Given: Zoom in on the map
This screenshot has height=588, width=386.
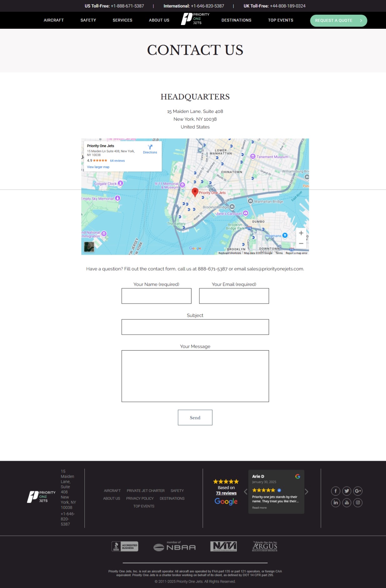Looking at the screenshot, I should point(301,233).
